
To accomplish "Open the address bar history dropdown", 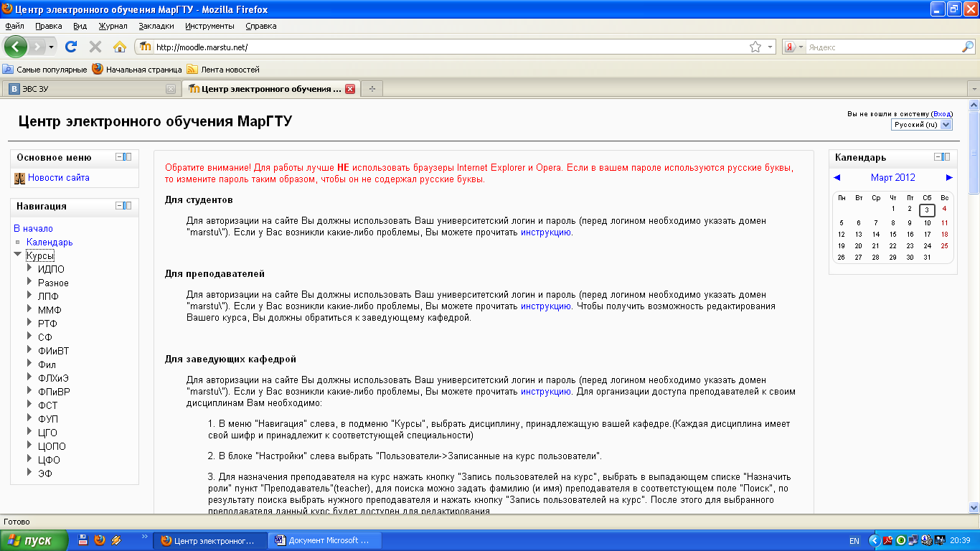I will click(771, 47).
